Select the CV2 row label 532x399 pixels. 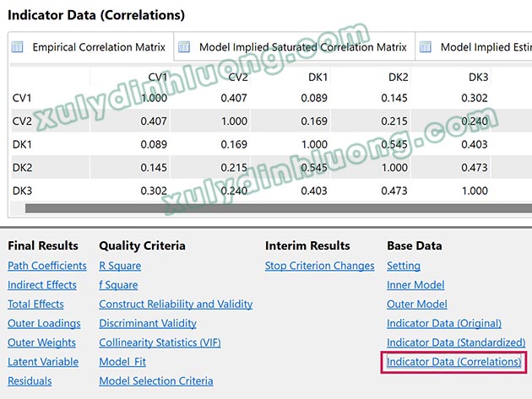click(x=22, y=121)
